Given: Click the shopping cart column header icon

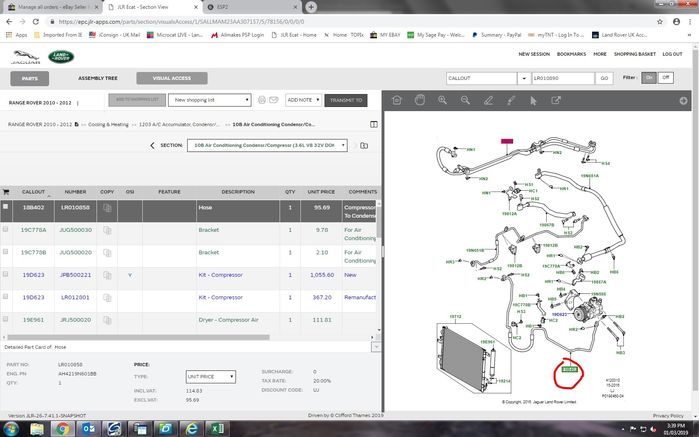Looking at the screenshot, I should [x=6, y=192].
